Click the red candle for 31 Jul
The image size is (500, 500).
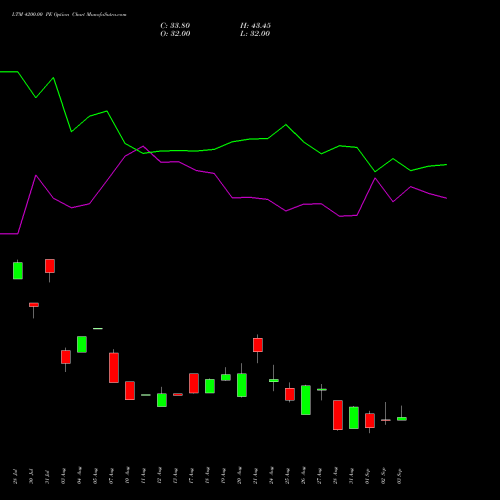50,266
